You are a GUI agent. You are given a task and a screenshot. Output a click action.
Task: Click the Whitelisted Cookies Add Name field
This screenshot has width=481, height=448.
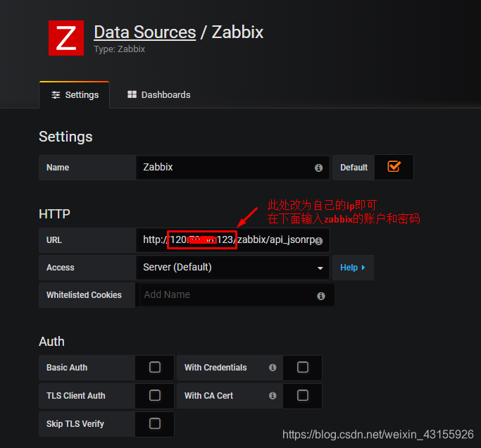237,295
